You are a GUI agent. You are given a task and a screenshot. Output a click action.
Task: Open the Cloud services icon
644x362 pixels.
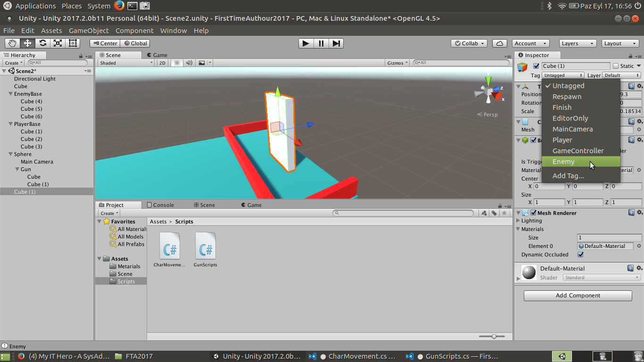point(500,43)
